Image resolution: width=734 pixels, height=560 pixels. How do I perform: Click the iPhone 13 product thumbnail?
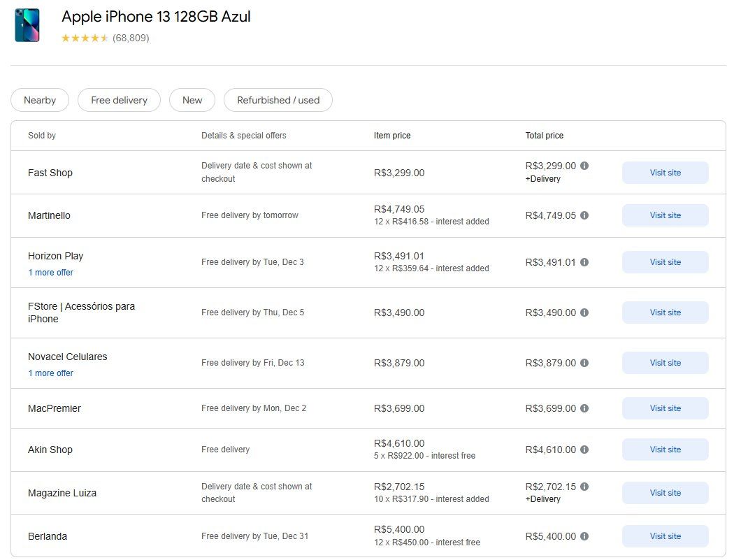(27, 26)
